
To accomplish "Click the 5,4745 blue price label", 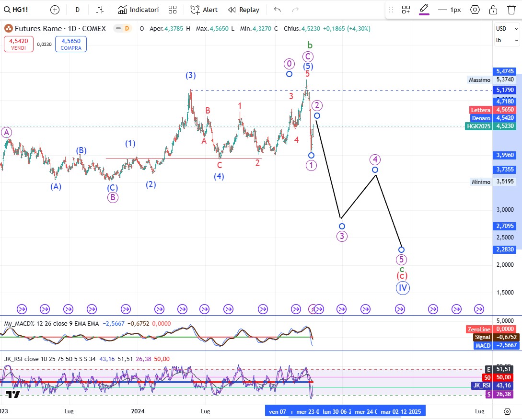I will coord(505,71).
